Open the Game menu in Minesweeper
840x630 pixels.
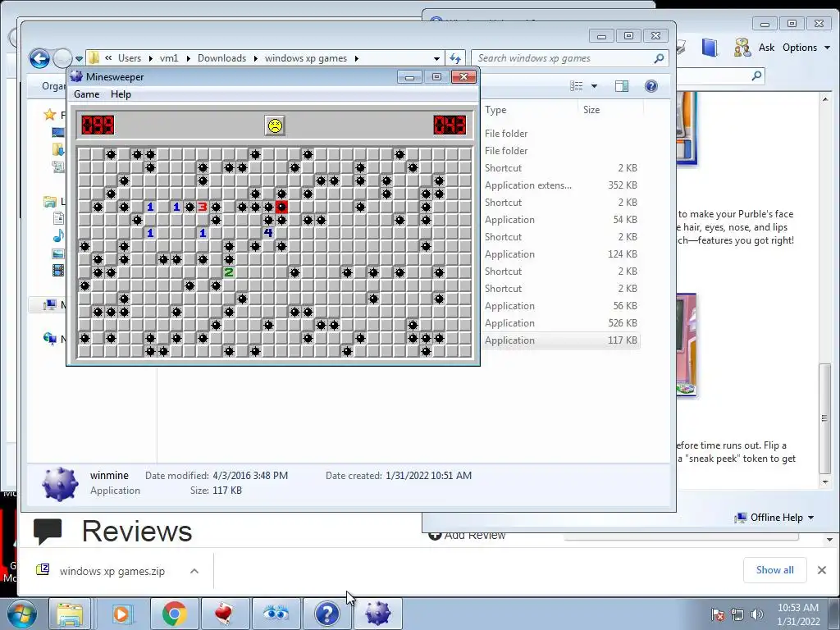(x=87, y=94)
